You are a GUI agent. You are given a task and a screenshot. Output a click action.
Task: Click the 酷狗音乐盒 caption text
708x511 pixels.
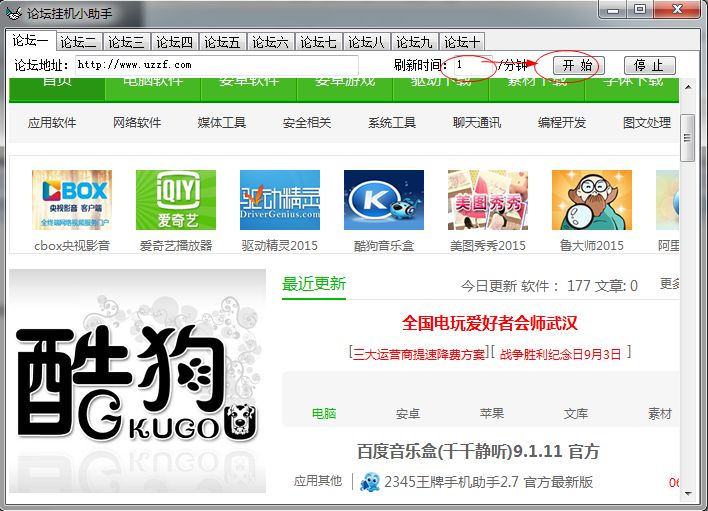point(384,246)
